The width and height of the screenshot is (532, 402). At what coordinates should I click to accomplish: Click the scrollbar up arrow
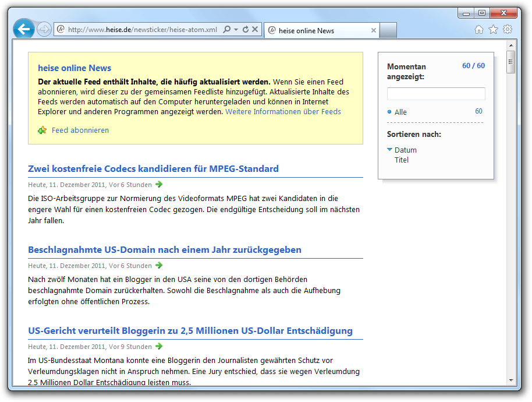point(511,45)
